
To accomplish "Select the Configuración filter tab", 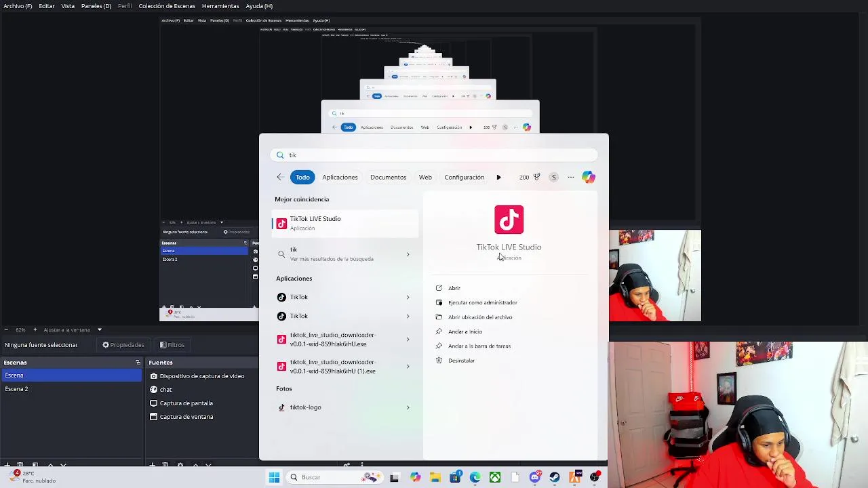I will coord(464,177).
